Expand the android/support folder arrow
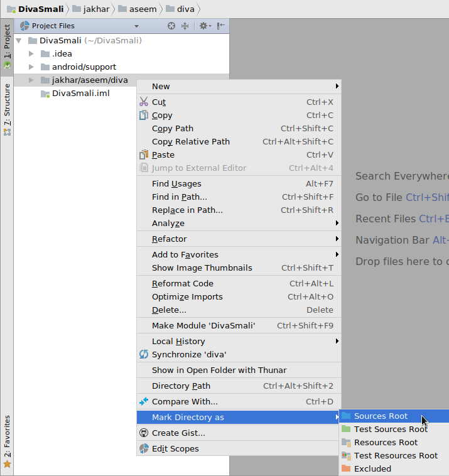The width and height of the screenshot is (449, 476). 31,67
